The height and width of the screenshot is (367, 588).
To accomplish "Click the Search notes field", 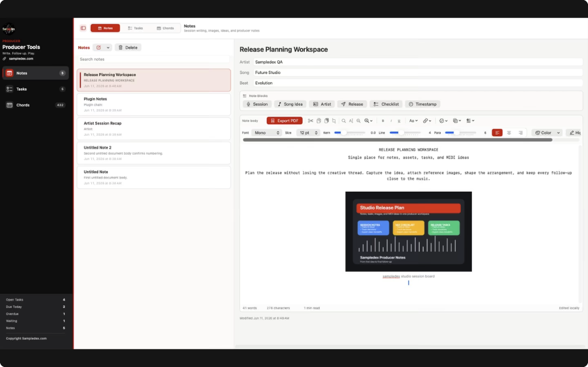I will point(154,59).
